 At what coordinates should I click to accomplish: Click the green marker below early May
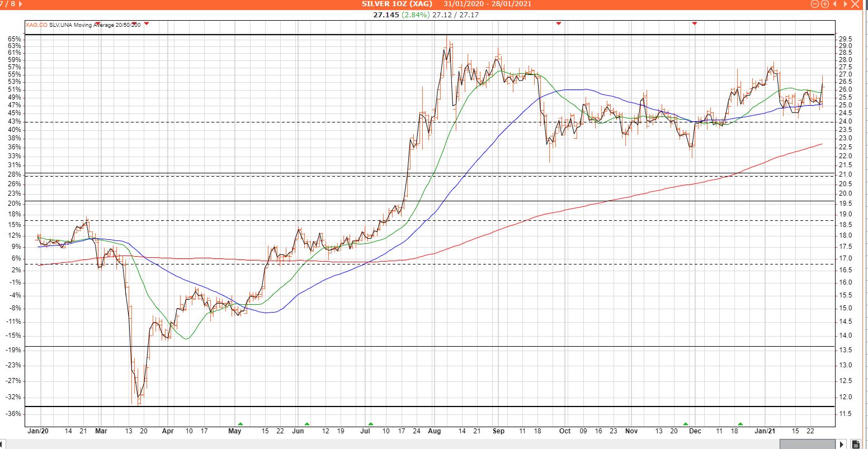[x=240, y=424]
